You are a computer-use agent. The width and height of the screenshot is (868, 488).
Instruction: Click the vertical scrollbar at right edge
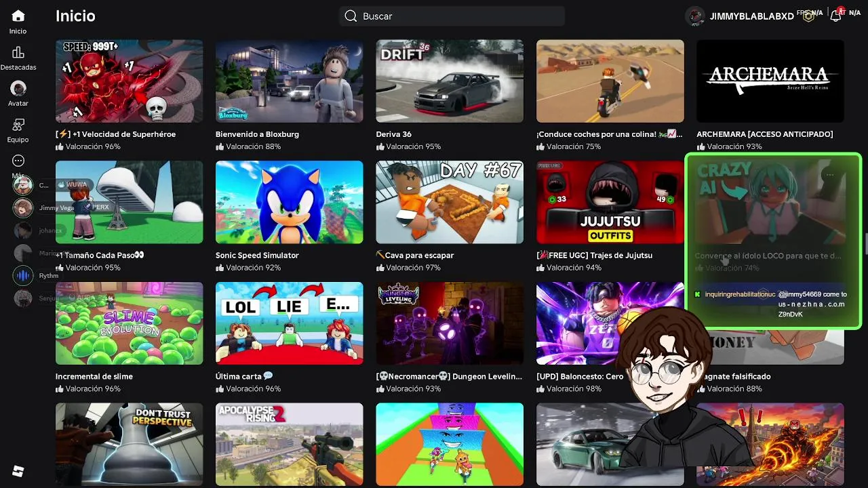pos(865,244)
